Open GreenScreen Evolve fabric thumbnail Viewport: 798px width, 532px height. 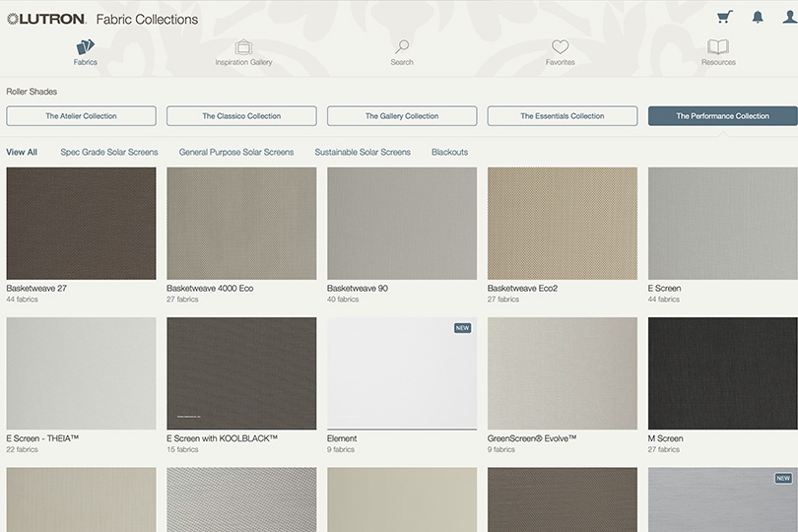[563, 373]
